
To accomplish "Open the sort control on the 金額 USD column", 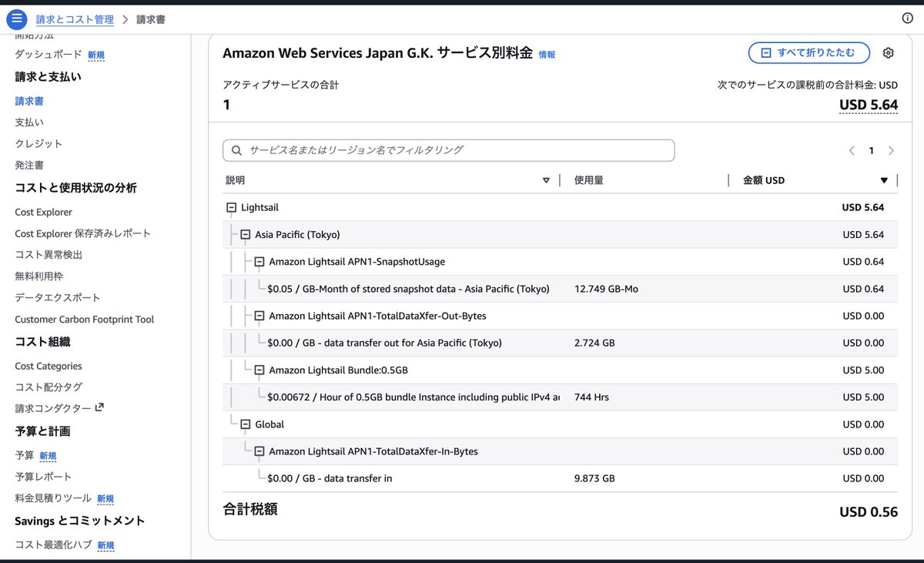I will [883, 179].
